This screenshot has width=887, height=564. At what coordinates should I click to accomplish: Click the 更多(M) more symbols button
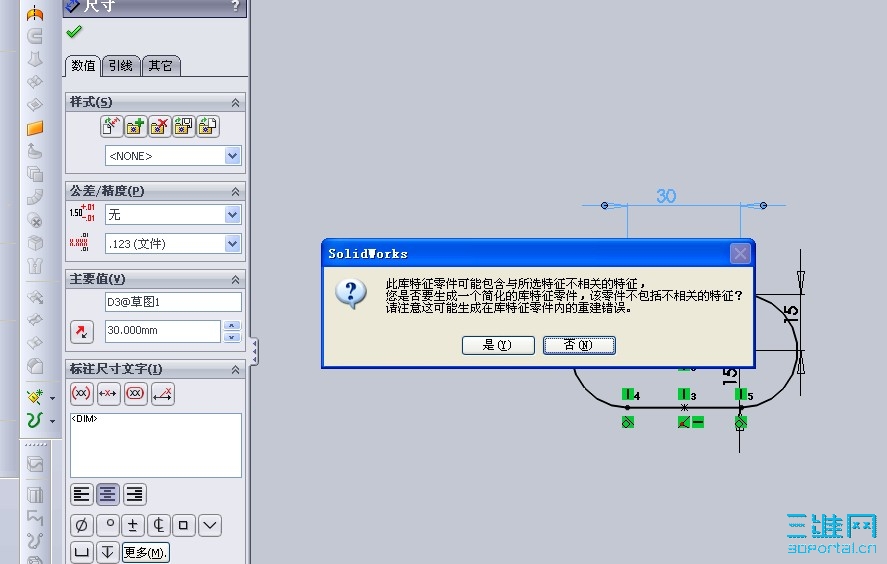point(146,553)
